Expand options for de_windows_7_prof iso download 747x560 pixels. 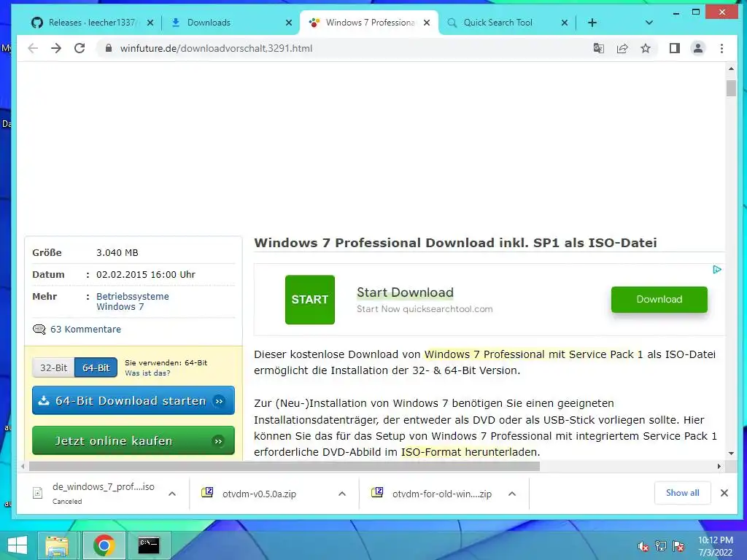pos(172,494)
